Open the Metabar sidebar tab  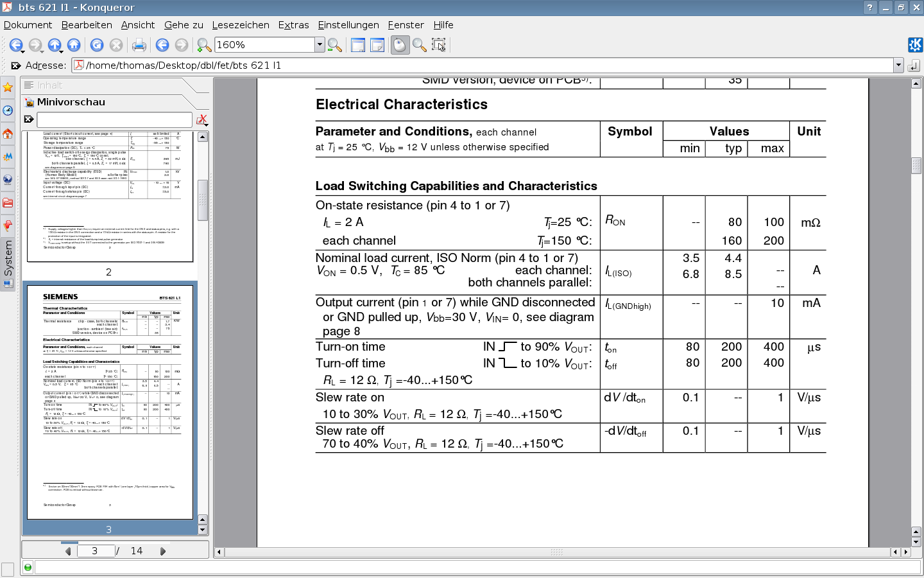[x=8, y=157]
